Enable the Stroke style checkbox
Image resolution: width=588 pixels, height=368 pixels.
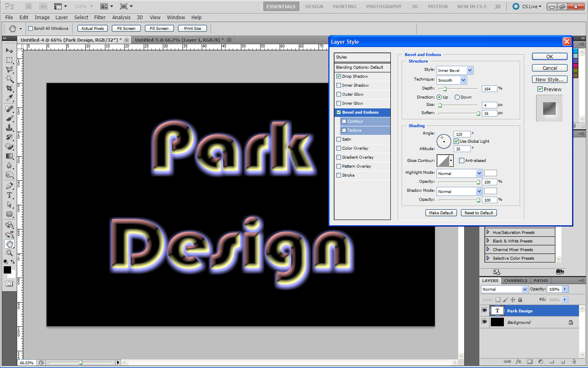point(339,175)
